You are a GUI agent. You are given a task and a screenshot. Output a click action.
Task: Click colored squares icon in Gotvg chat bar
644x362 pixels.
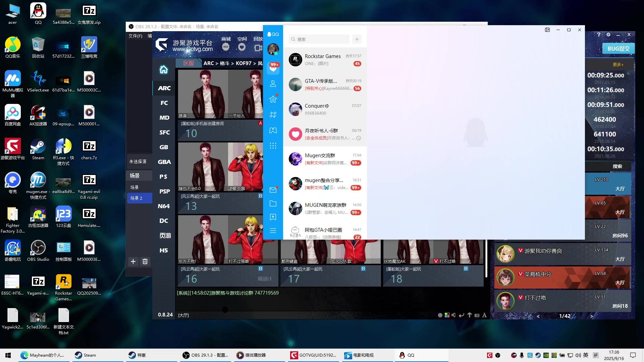point(447,315)
